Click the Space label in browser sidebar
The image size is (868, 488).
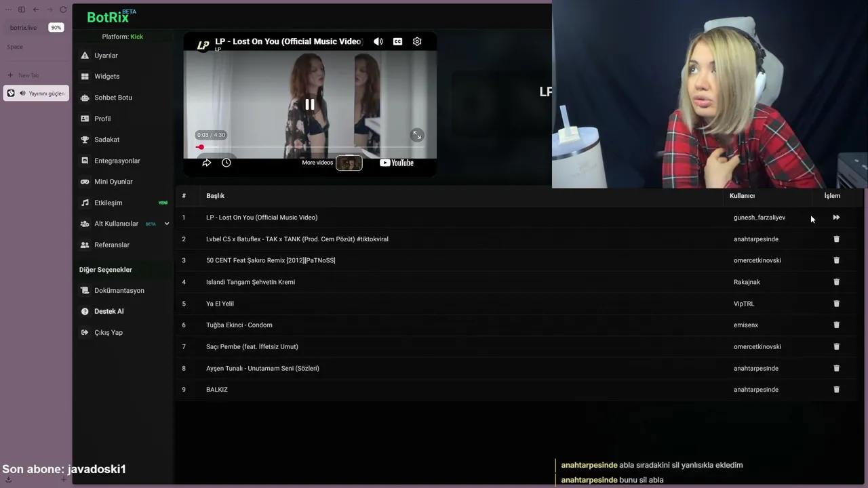[x=15, y=47]
